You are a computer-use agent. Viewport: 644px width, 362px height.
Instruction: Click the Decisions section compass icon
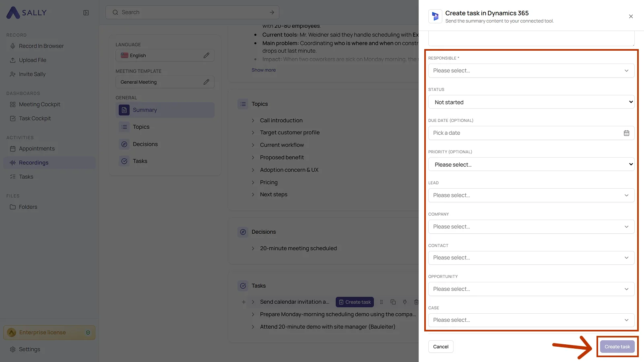[x=243, y=232]
